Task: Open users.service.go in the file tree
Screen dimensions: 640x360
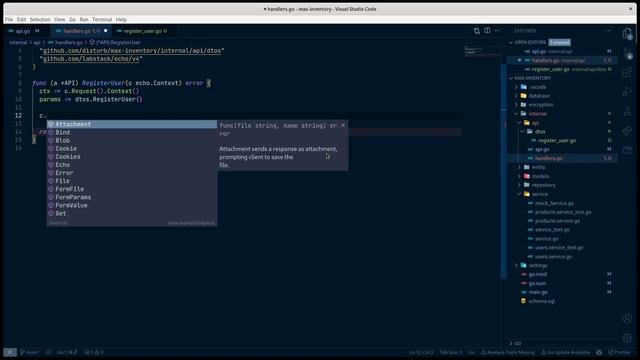Action: [x=553, y=257]
